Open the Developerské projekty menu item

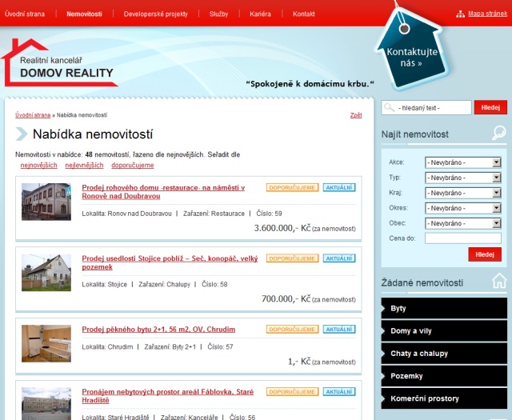156,14
